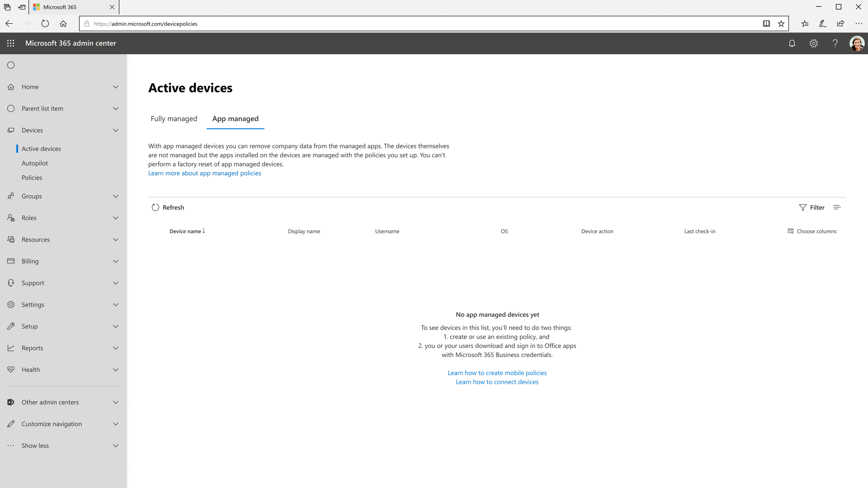Open the app launcher waffle icon
868x488 pixels.
10,43
